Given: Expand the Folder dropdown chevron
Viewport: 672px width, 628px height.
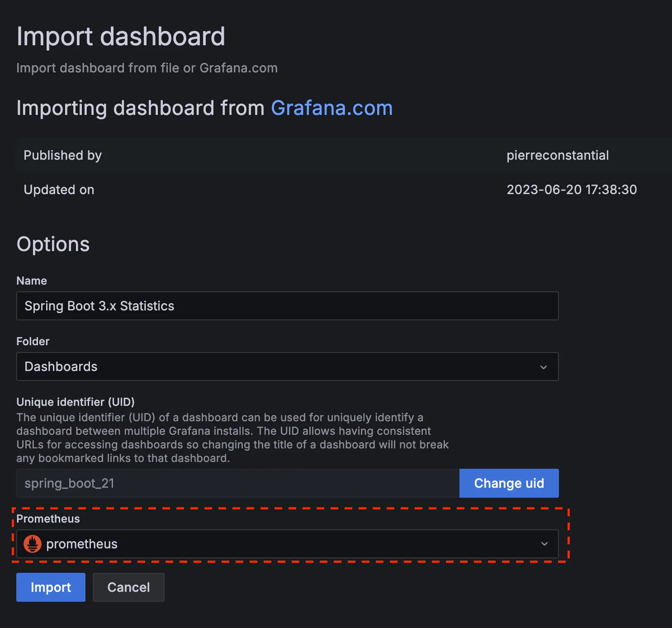Looking at the screenshot, I should pos(544,367).
